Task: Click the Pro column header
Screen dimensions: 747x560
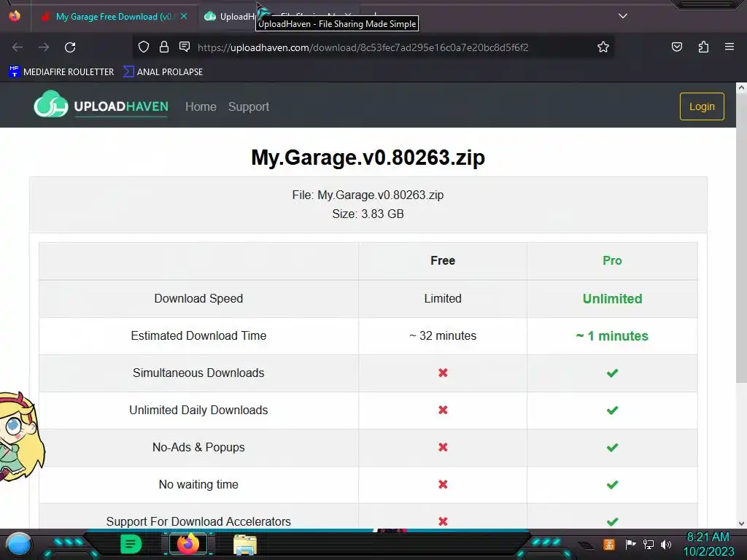Action: point(612,260)
